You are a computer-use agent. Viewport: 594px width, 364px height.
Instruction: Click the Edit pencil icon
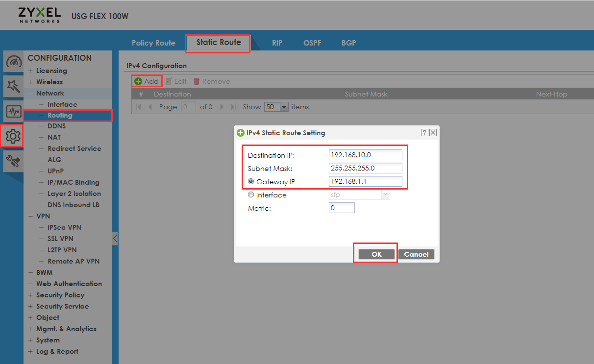click(170, 81)
